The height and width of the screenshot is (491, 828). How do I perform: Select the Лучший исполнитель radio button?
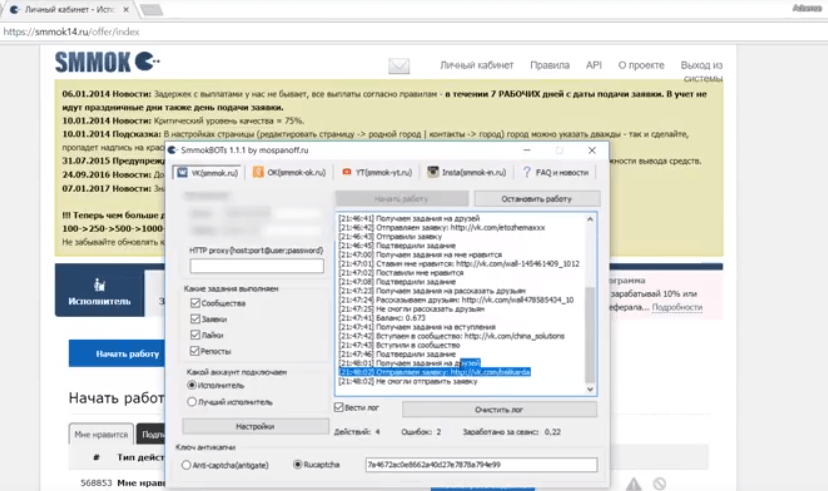(192, 402)
